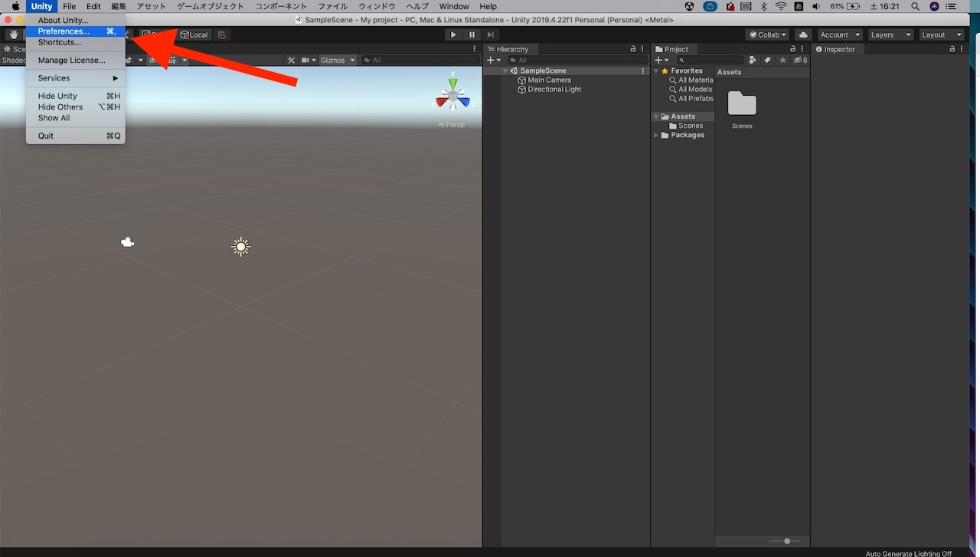
Task: Select Directional Light in the Hierarchy
Action: (554, 89)
